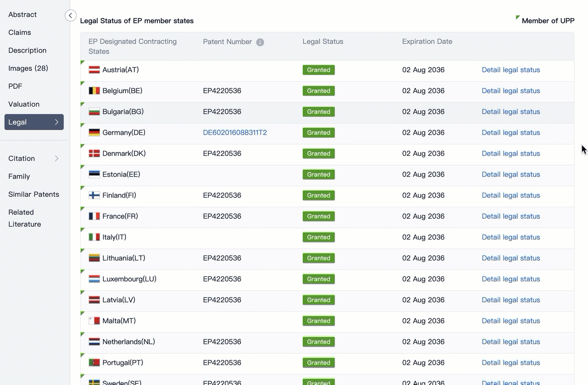Click the info icon beside Patent Number

click(x=260, y=42)
